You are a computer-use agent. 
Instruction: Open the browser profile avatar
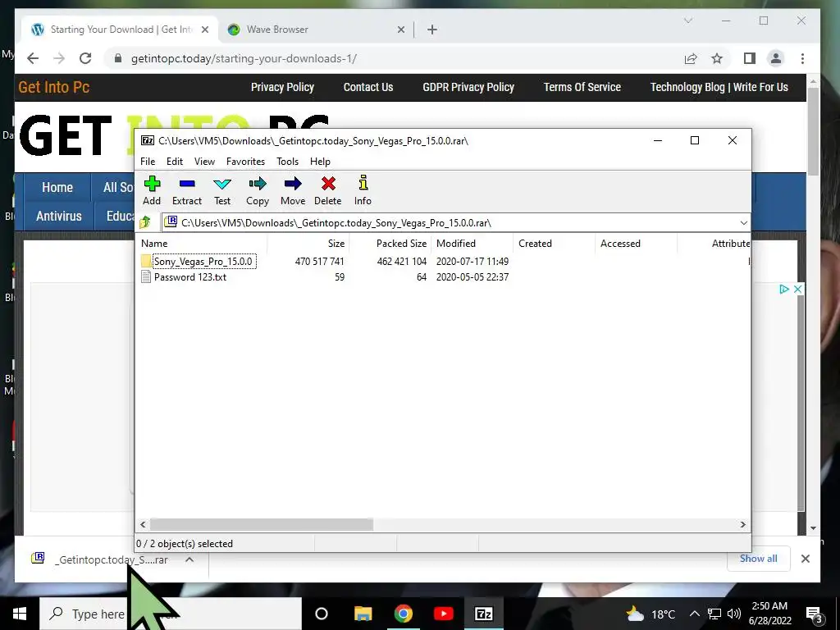(776, 58)
